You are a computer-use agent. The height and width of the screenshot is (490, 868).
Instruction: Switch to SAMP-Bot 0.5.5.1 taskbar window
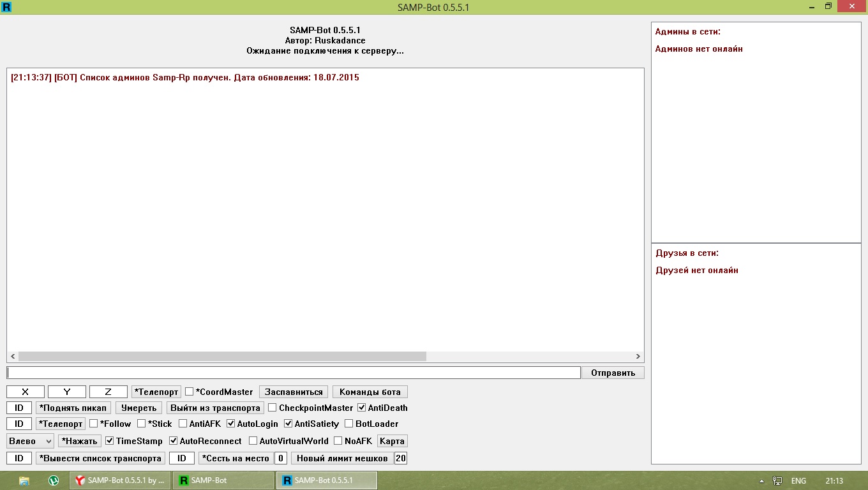(327, 480)
